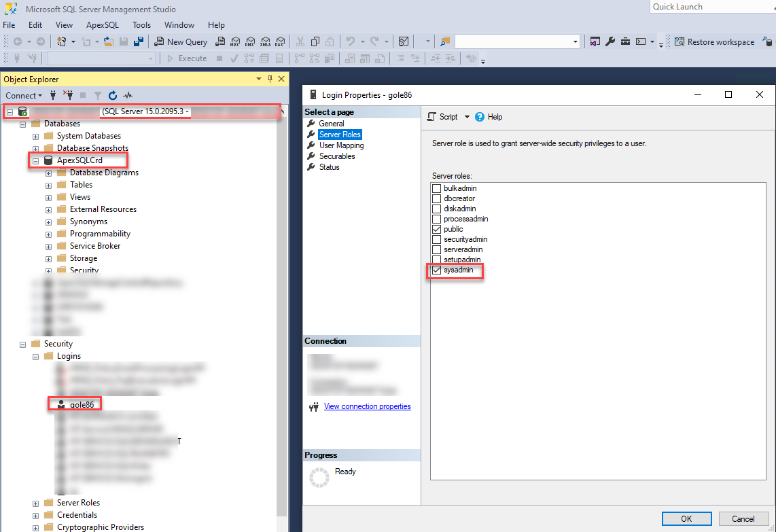Open the Database Engine Query icon
776x532 pixels.
pos(221,42)
